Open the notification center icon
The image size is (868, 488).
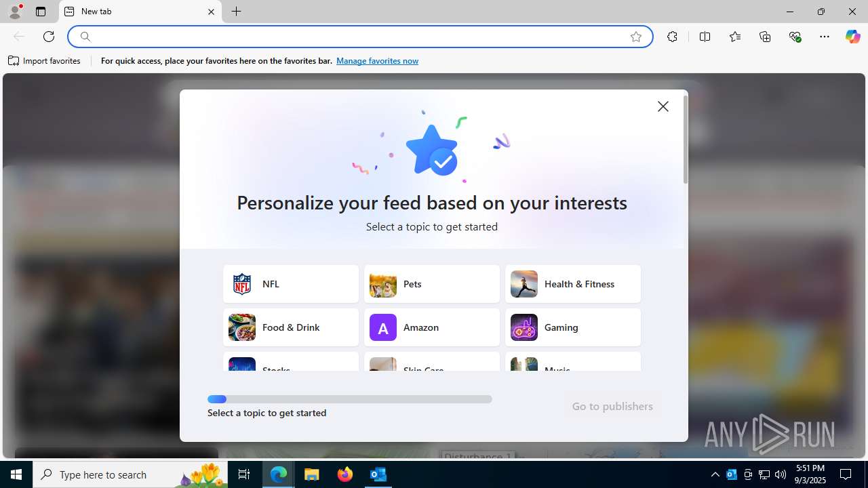click(x=846, y=474)
